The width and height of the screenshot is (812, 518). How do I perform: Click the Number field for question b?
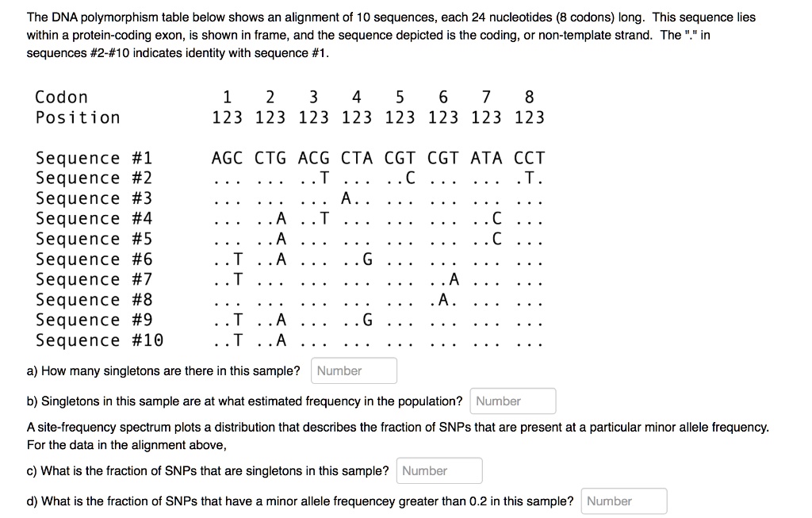point(512,401)
